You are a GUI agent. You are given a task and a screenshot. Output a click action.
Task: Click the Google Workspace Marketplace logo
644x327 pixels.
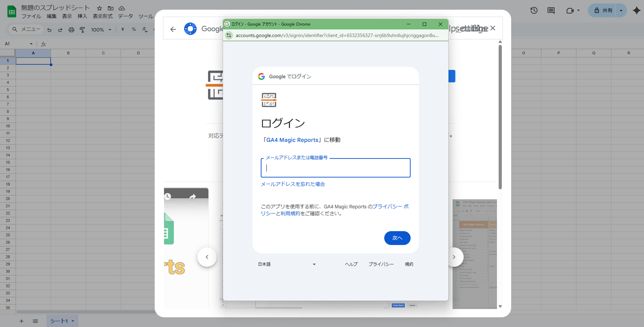pyautogui.click(x=190, y=29)
